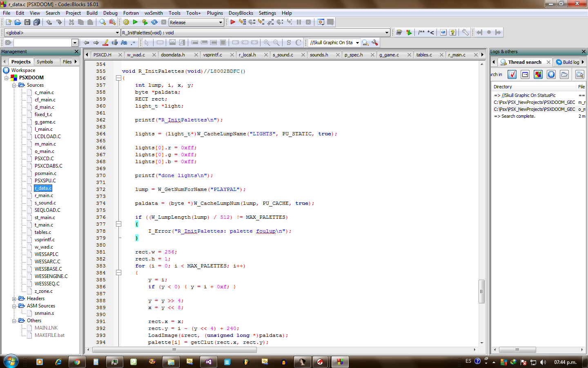Click the Zoom in magnifier icon
This screenshot has height=368, width=588.
[x=267, y=43]
